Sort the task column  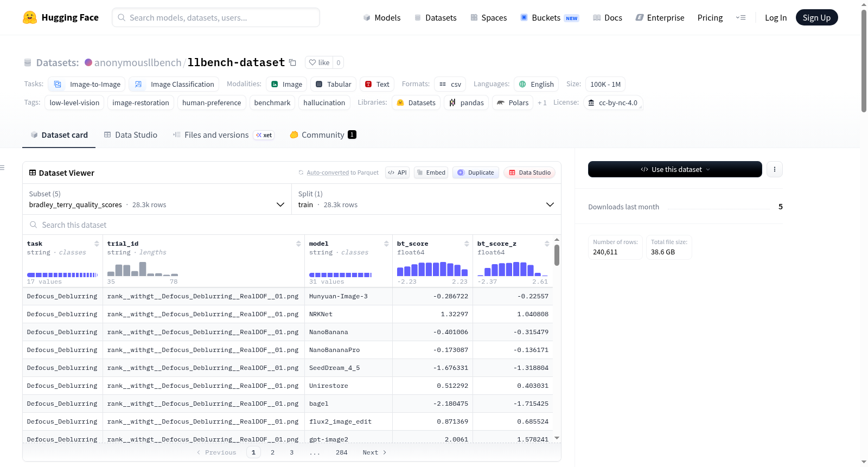click(97, 244)
